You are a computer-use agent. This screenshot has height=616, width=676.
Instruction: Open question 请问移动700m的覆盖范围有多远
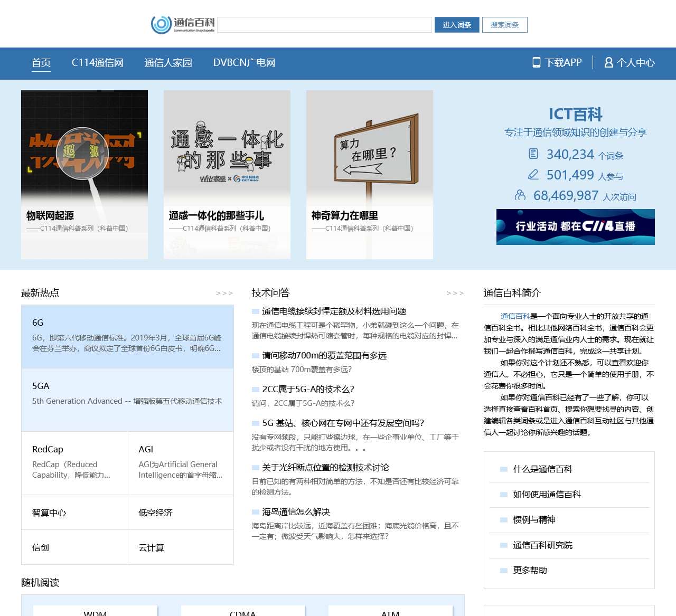click(x=324, y=355)
